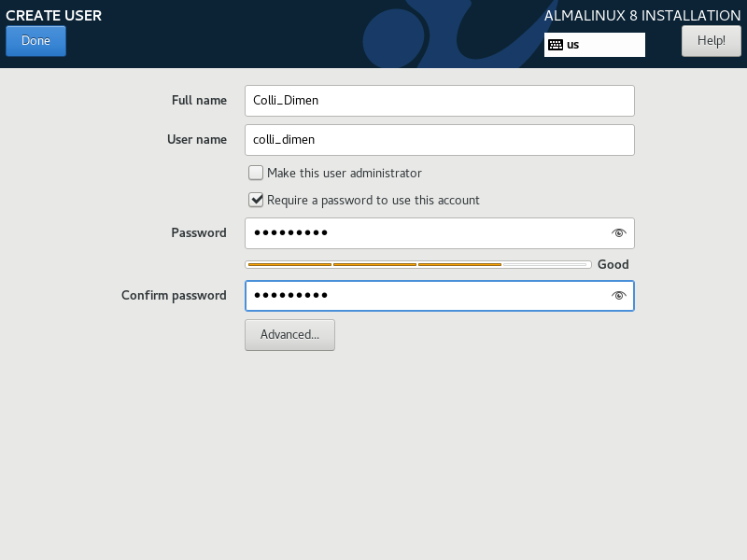Image resolution: width=747 pixels, height=560 pixels.
Task: Uncheck Require a password to use this account
Action: [256, 200]
